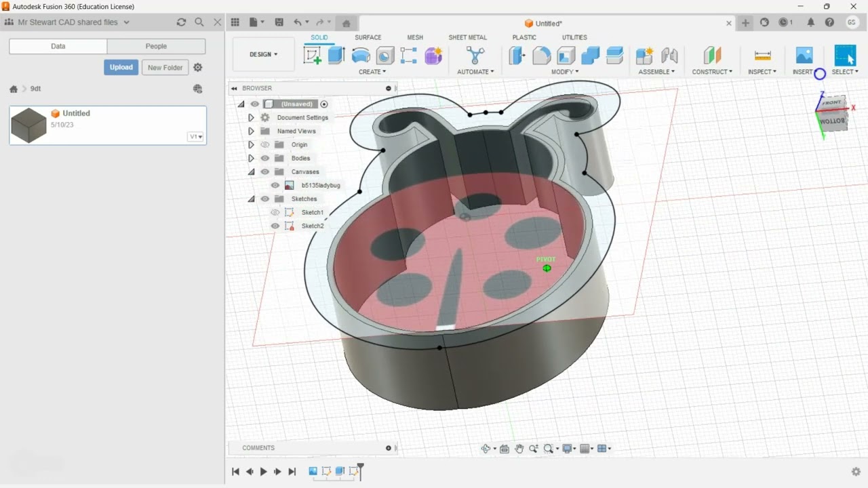Toggle visibility of Bodies folder
This screenshot has width=868, height=488.
[265, 158]
